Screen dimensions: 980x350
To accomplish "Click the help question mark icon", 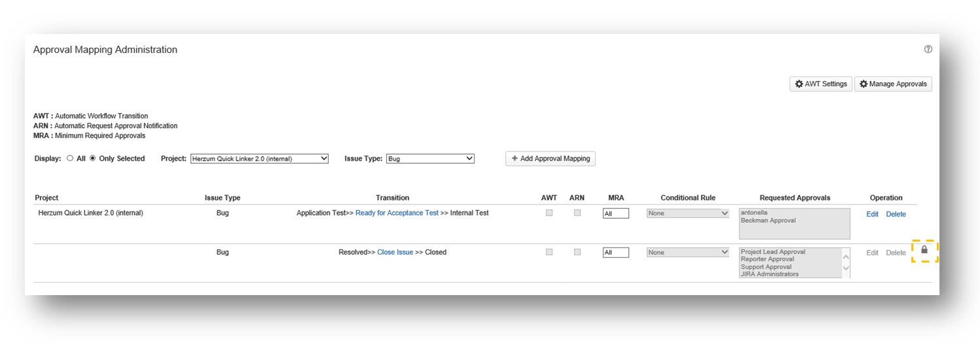I will tap(928, 50).
